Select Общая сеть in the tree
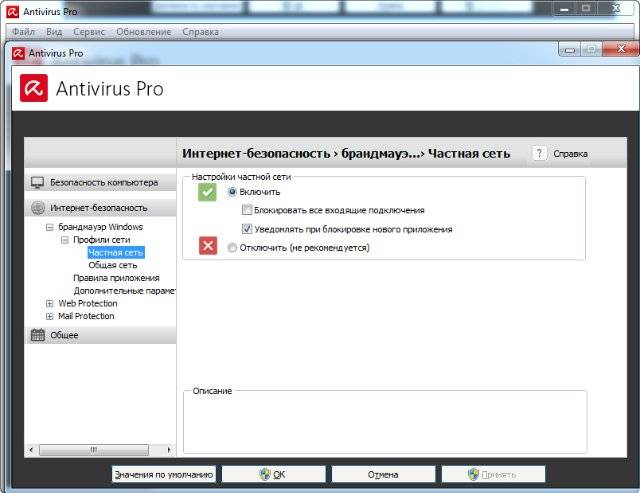The height and width of the screenshot is (493, 640). point(113,265)
